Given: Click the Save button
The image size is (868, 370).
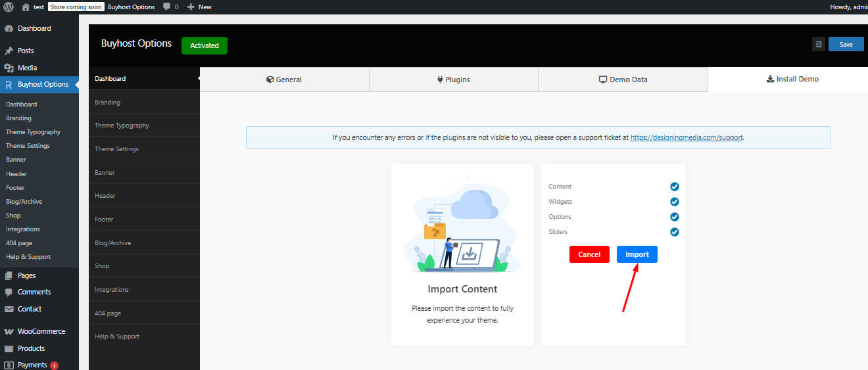Looking at the screenshot, I should (846, 44).
